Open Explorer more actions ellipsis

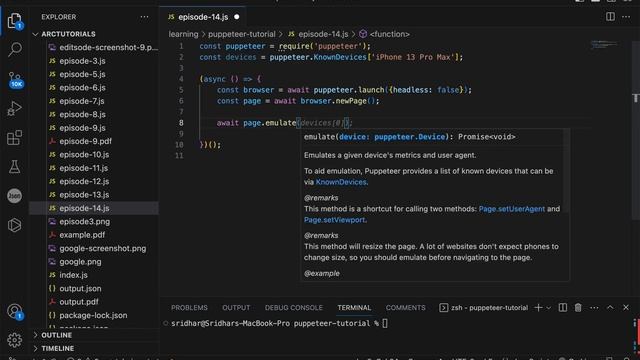point(144,17)
